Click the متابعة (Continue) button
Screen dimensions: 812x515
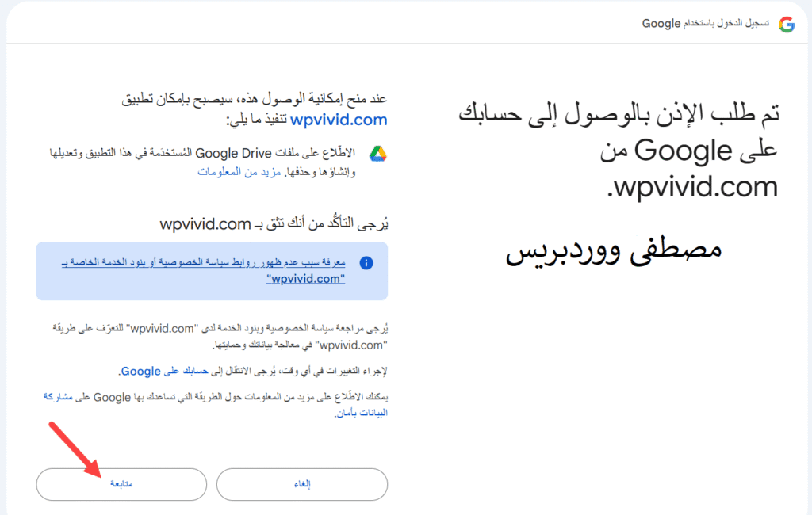click(x=121, y=484)
